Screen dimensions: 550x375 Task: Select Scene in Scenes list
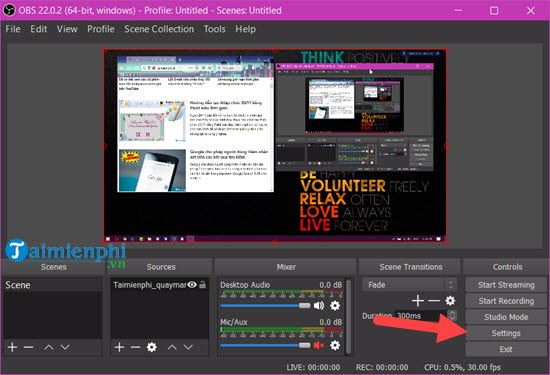(x=52, y=285)
